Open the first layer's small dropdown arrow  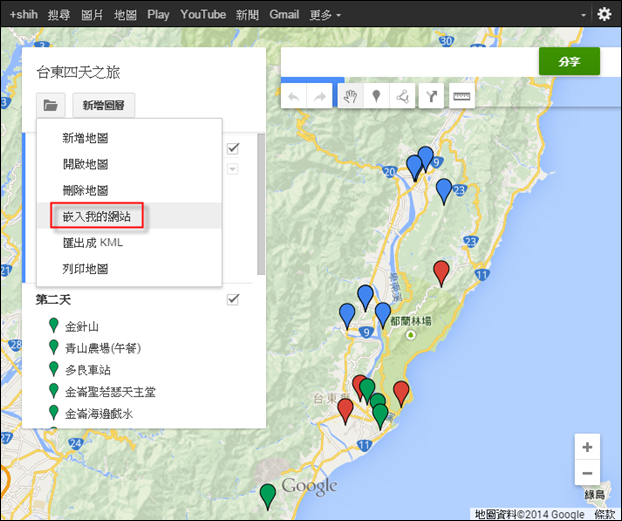pyautogui.click(x=232, y=169)
